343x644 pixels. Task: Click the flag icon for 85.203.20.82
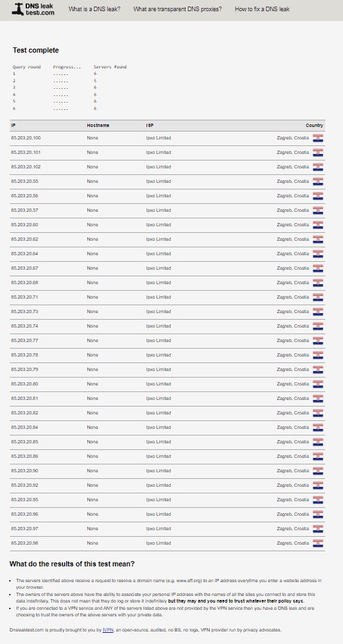click(x=318, y=413)
